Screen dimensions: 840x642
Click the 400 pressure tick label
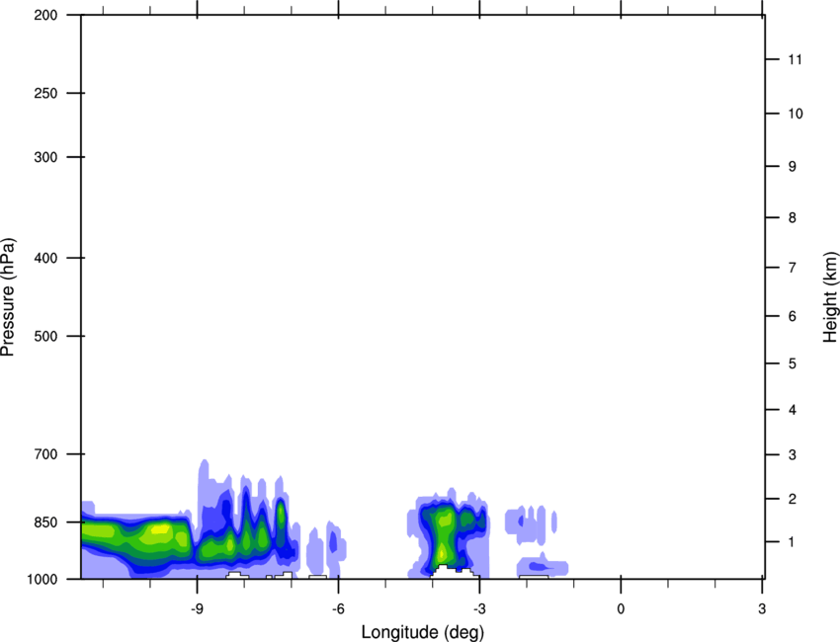[45, 258]
